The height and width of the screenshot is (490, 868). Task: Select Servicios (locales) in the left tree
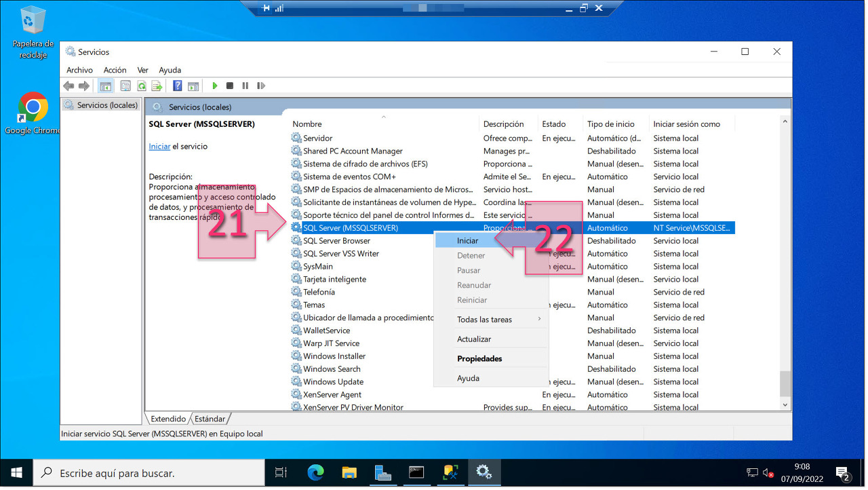tap(100, 105)
